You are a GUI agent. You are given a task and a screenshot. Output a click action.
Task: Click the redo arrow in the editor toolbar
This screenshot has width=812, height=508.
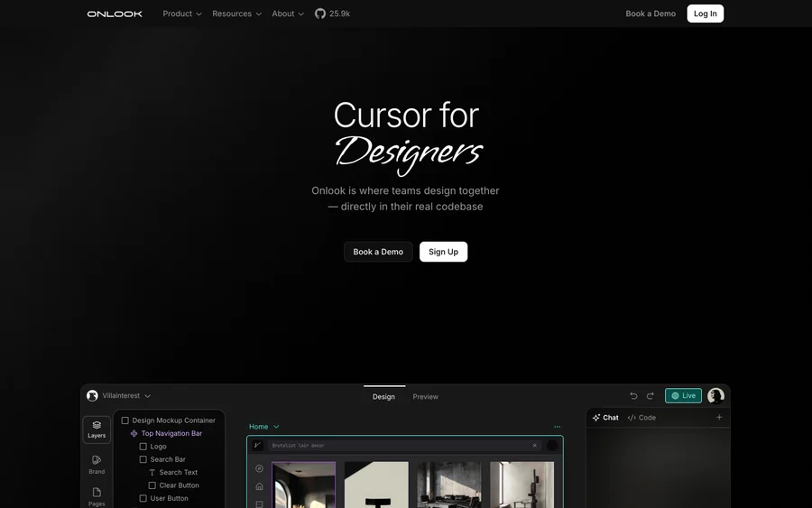pos(651,395)
